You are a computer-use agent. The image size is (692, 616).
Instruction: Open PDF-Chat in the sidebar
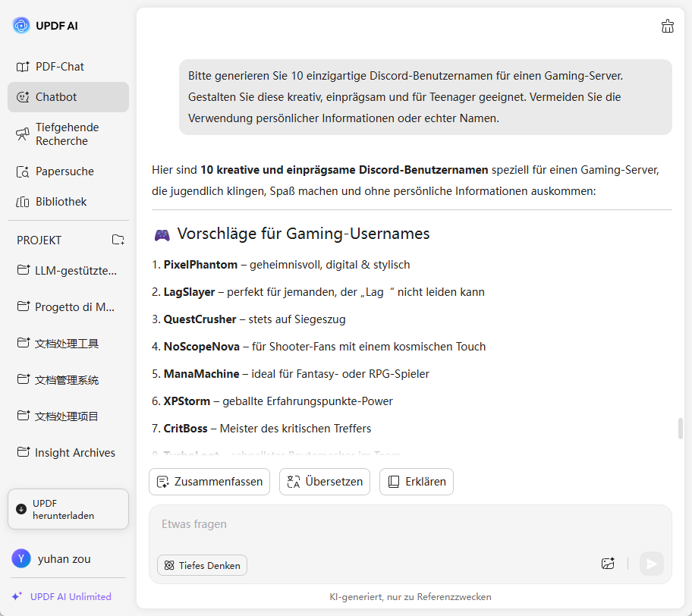pos(60,67)
